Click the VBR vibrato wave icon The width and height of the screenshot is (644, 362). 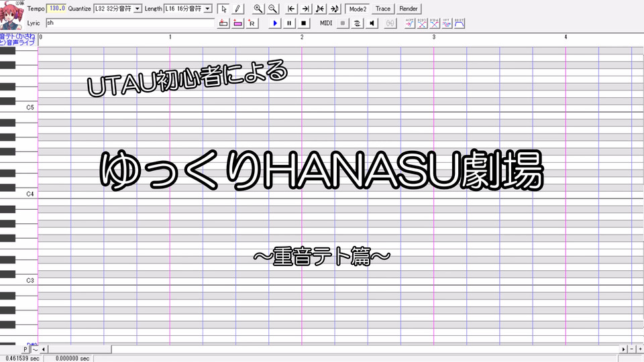click(x=447, y=23)
